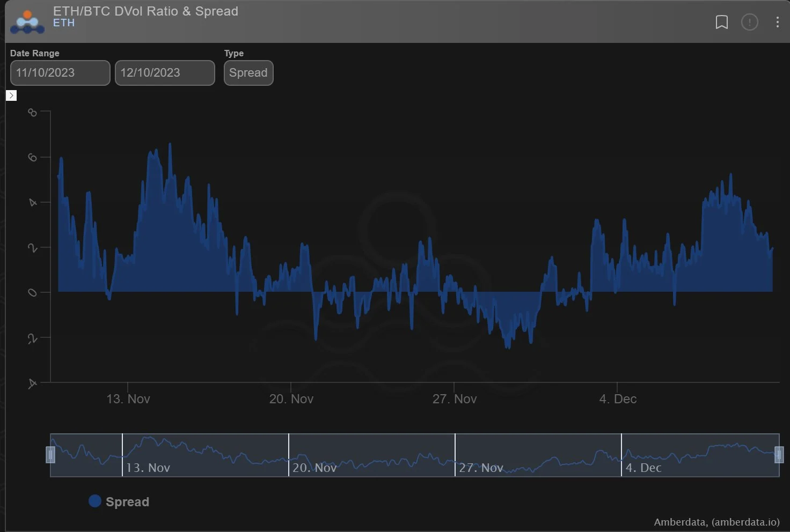Click the y-axis value 8 label
The height and width of the screenshot is (532, 790).
pos(33,112)
